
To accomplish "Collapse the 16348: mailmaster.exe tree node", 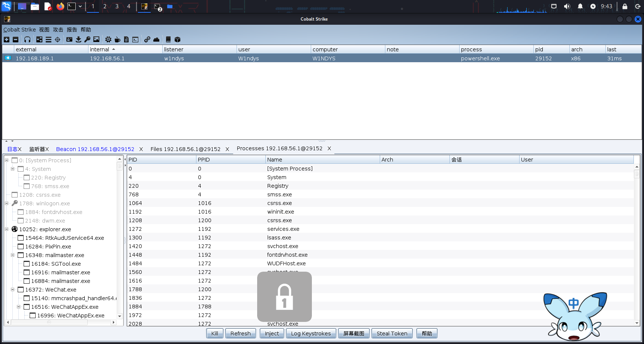I will [13, 255].
